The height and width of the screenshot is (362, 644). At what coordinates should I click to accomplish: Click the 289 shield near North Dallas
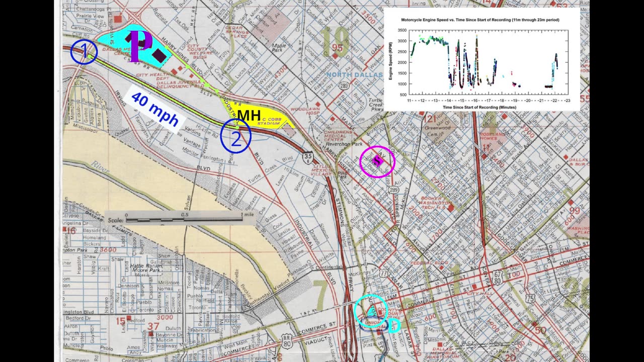point(344,86)
